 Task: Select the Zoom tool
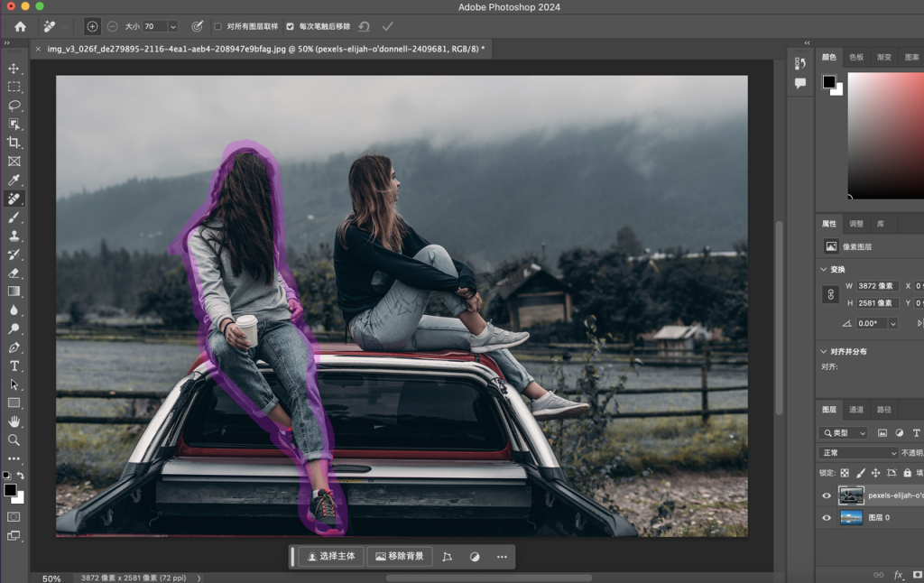(x=14, y=440)
